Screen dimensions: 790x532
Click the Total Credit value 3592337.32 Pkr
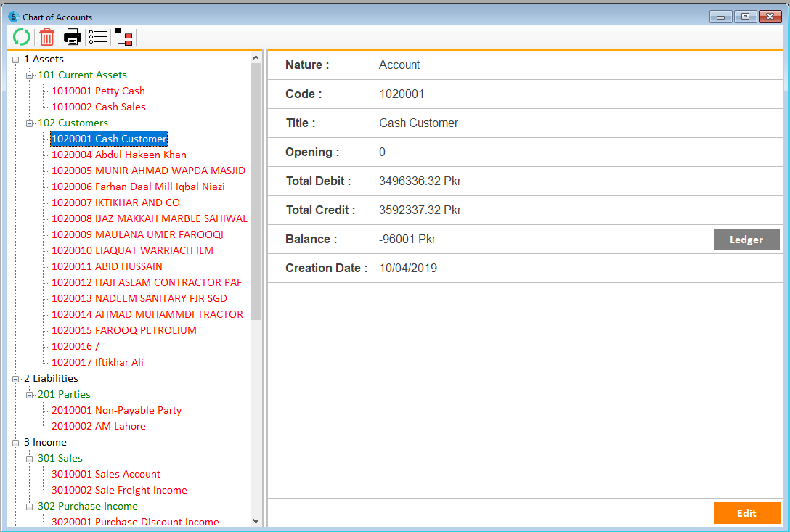click(x=420, y=210)
